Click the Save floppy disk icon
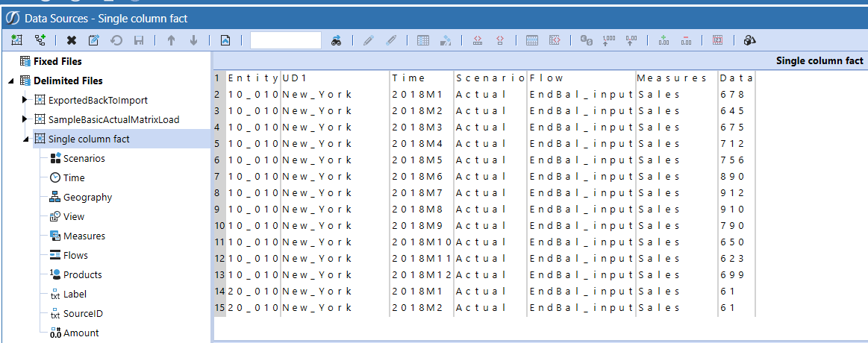Viewport: 868px width, 343px height. click(139, 40)
